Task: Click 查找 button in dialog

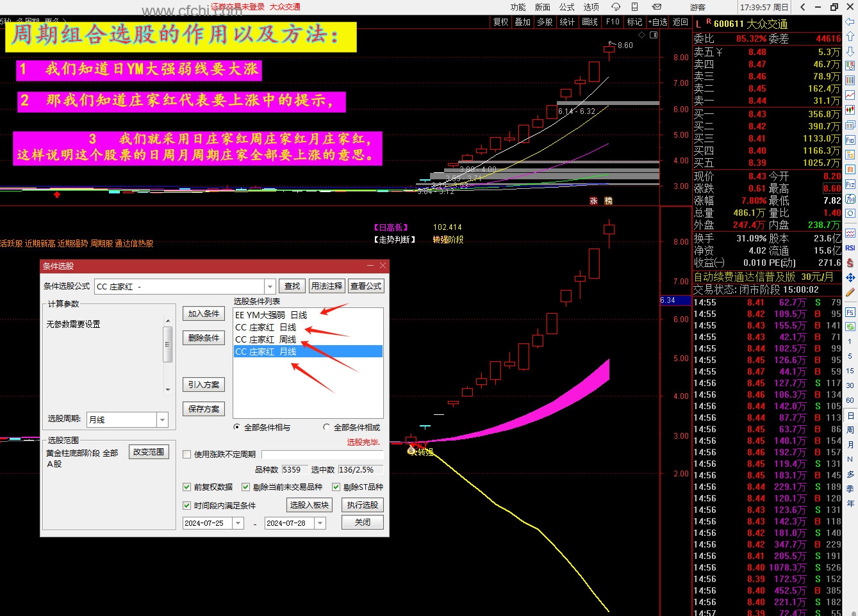Action: (x=292, y=286)
